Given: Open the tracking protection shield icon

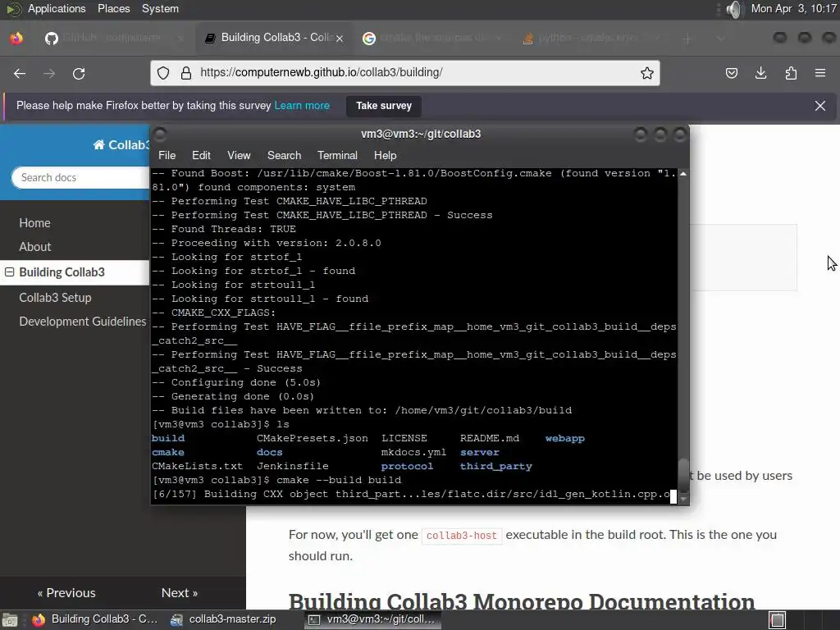Looking at the screenshot, I should click(163, 73).
